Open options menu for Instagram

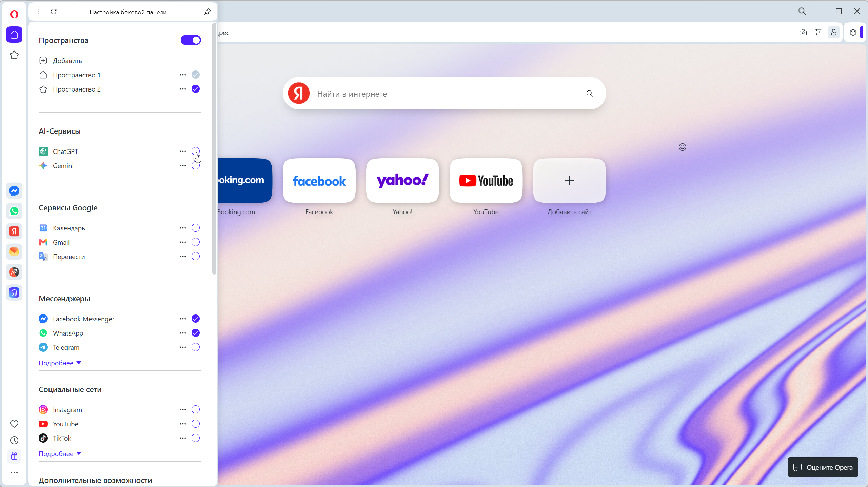[x=183, y=410]
